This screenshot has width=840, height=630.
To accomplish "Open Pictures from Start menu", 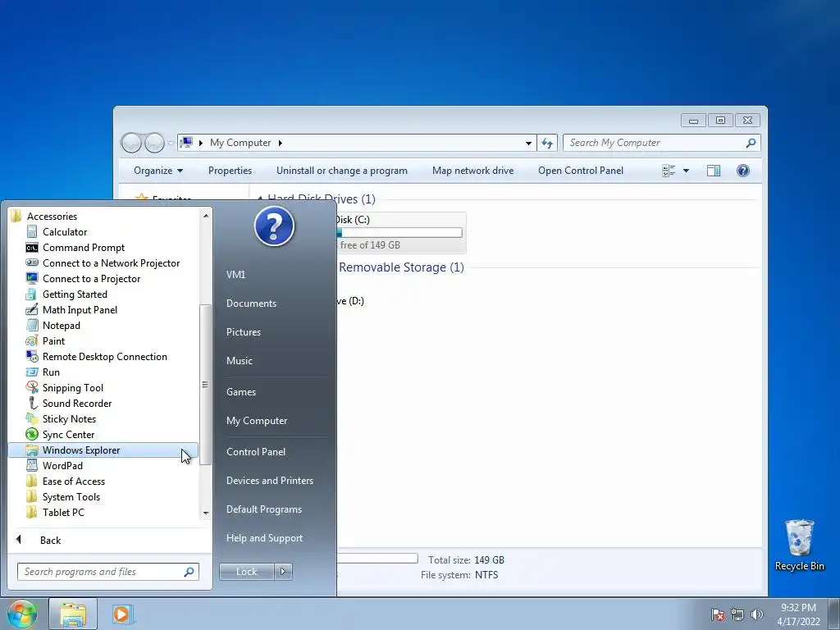I will pyautogui.click(x=243, y=332).
